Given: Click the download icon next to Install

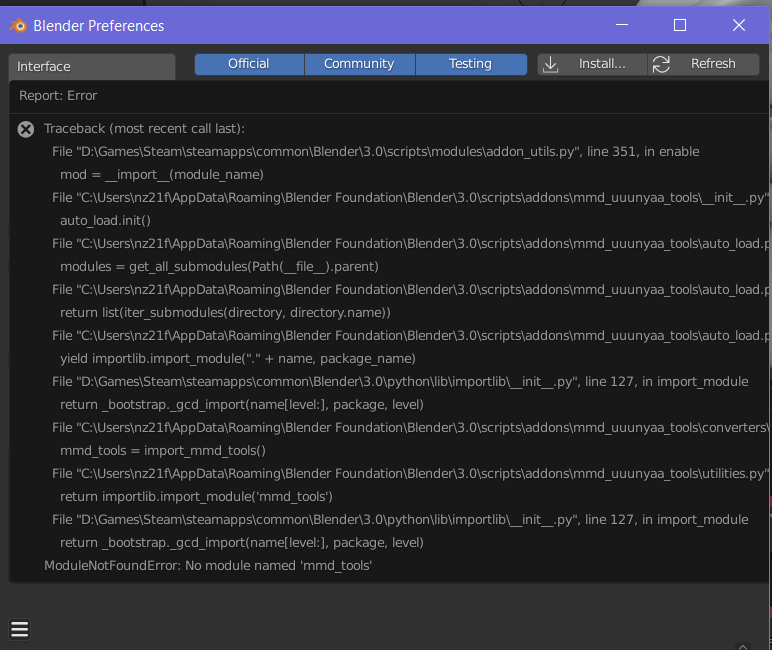Looking at the screenshot, I should pyautogui.click(x=550, y=65).
